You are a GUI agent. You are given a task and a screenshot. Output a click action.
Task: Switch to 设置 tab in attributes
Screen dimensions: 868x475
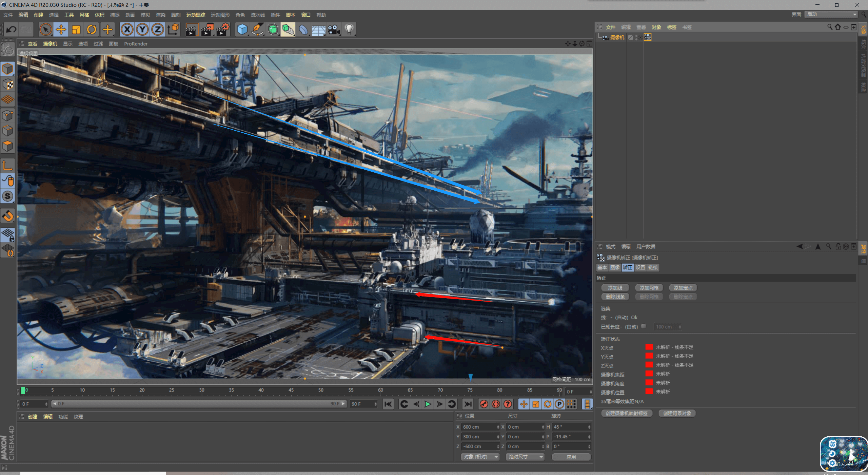pos(640,267)
